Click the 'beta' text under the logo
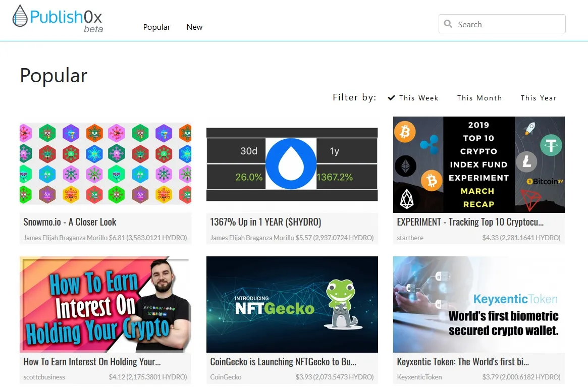The height and width of the screenshot is (387, 588). pos(93,29)
